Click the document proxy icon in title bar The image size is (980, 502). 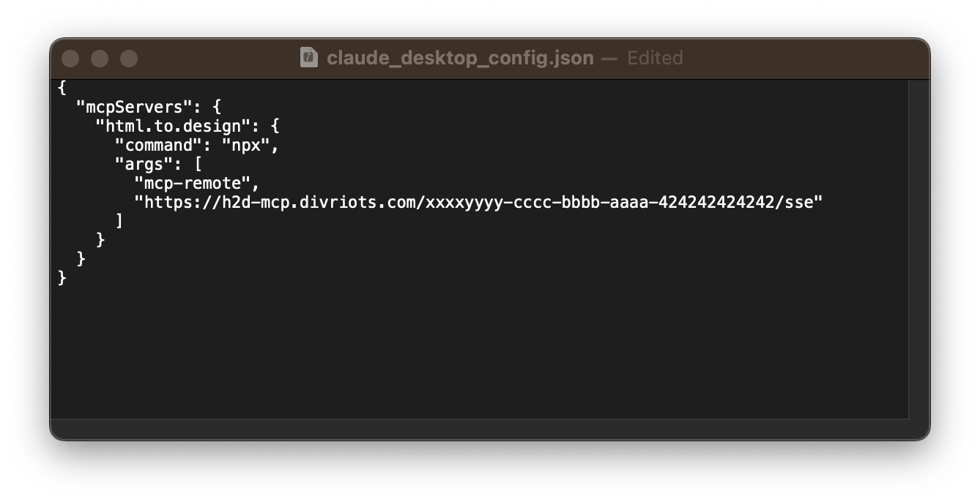(311, 58)
